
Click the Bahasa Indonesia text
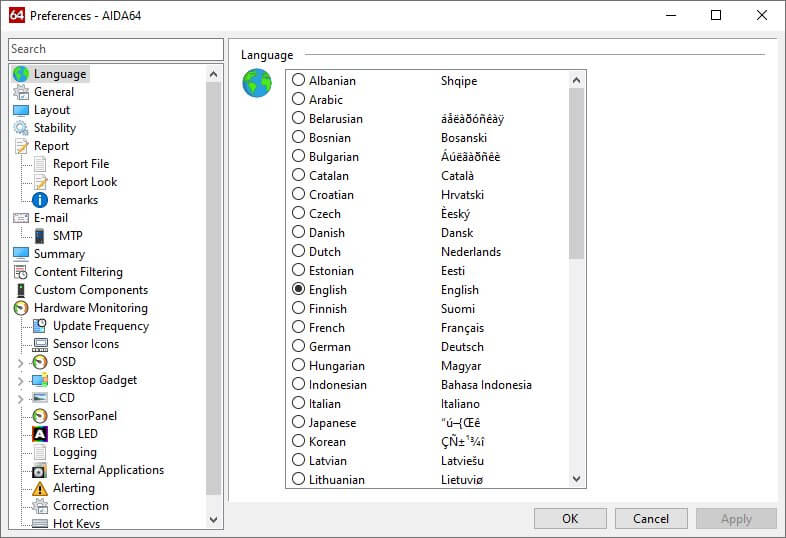click(486, 385)
